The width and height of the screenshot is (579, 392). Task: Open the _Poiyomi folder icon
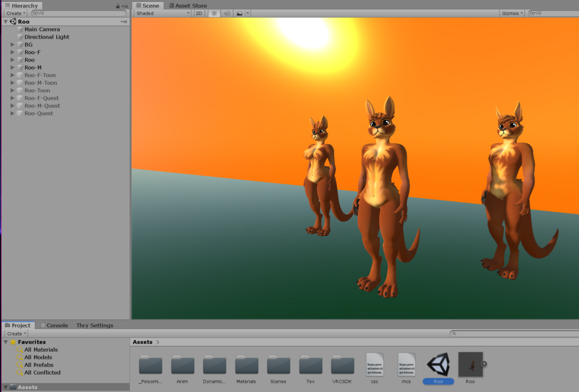151,365
